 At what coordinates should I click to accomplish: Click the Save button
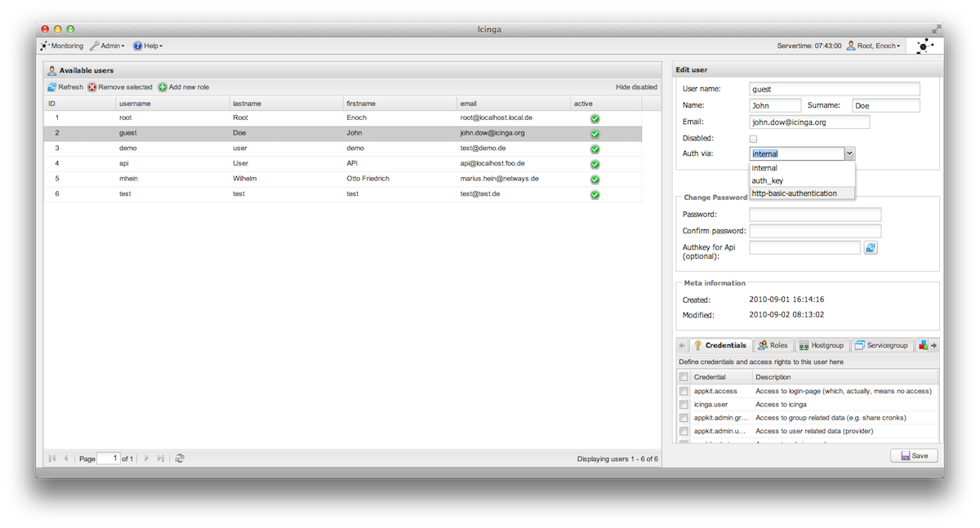click(914, 456)
